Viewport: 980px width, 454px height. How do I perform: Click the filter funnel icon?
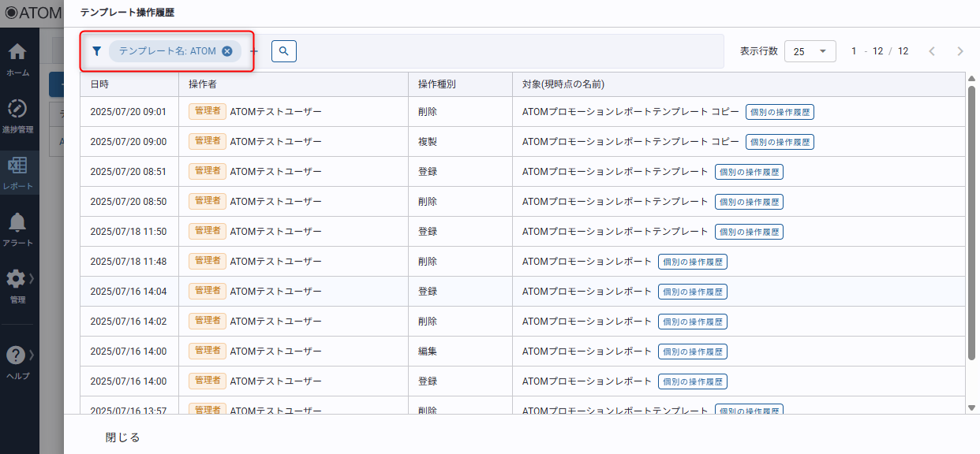click(96, 51)
